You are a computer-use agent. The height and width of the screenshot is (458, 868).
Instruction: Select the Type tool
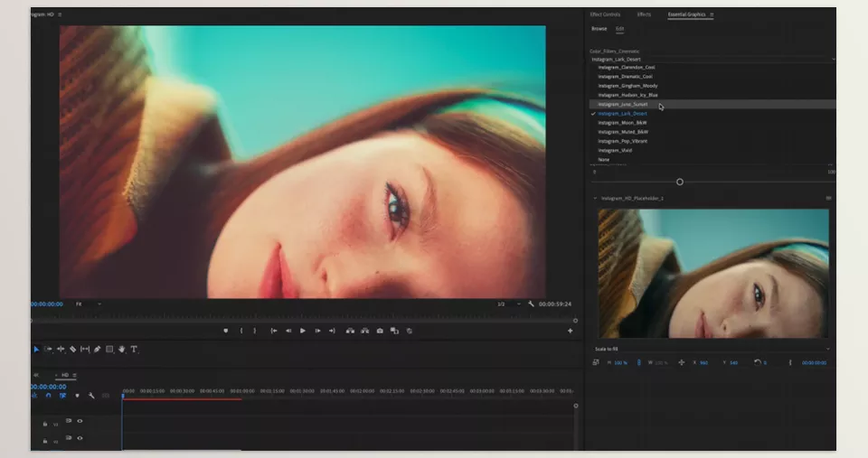pyautogui.click(x=134, y=349)
